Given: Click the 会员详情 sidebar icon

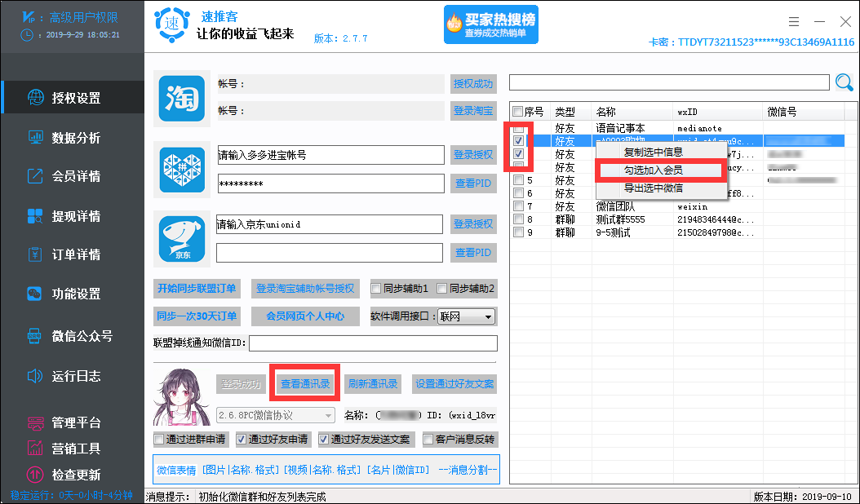Looking at the screenshot, I should (x=36, y=176).
